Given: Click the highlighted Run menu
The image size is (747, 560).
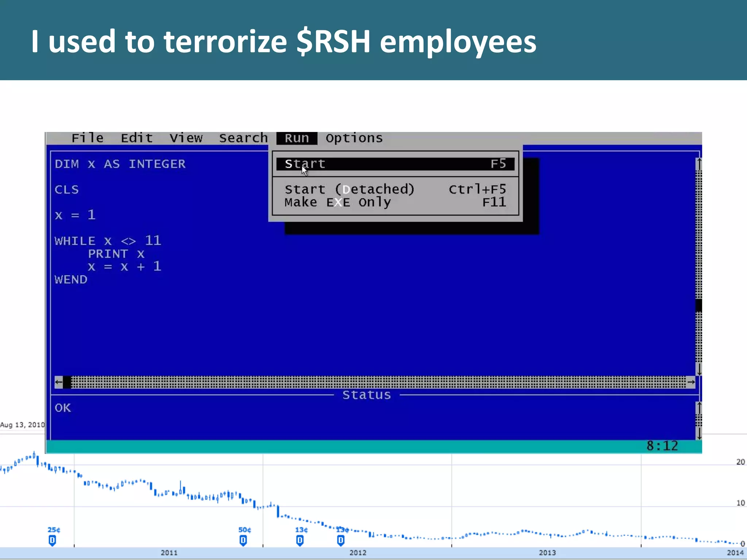Looking at the screenshot, I should point(297,139).
